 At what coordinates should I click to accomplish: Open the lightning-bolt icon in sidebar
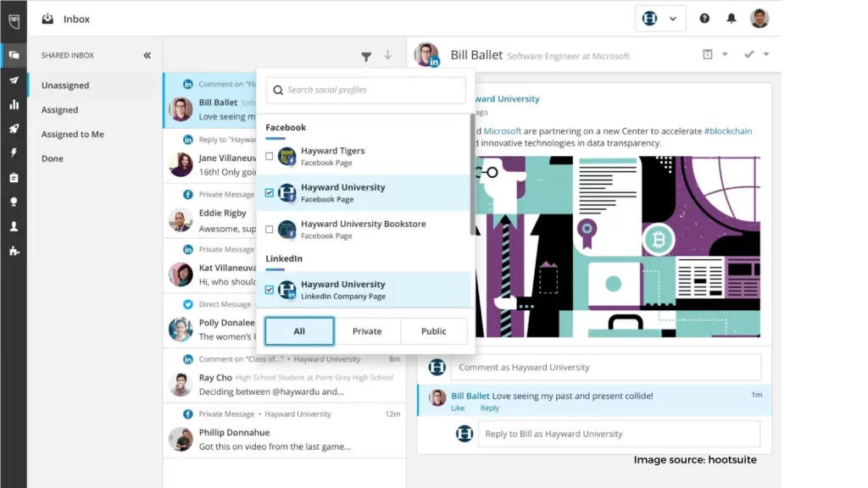click(14, 152)
